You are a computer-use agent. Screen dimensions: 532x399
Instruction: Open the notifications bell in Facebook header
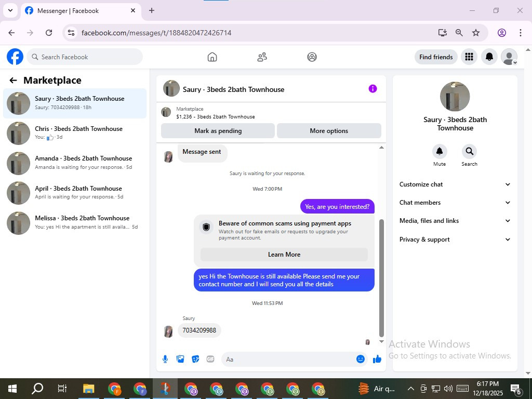[x=489, y=57]
